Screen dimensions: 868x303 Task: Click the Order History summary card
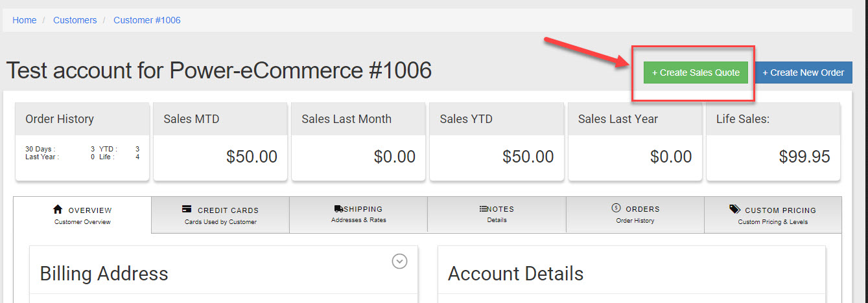pos(82,141)
